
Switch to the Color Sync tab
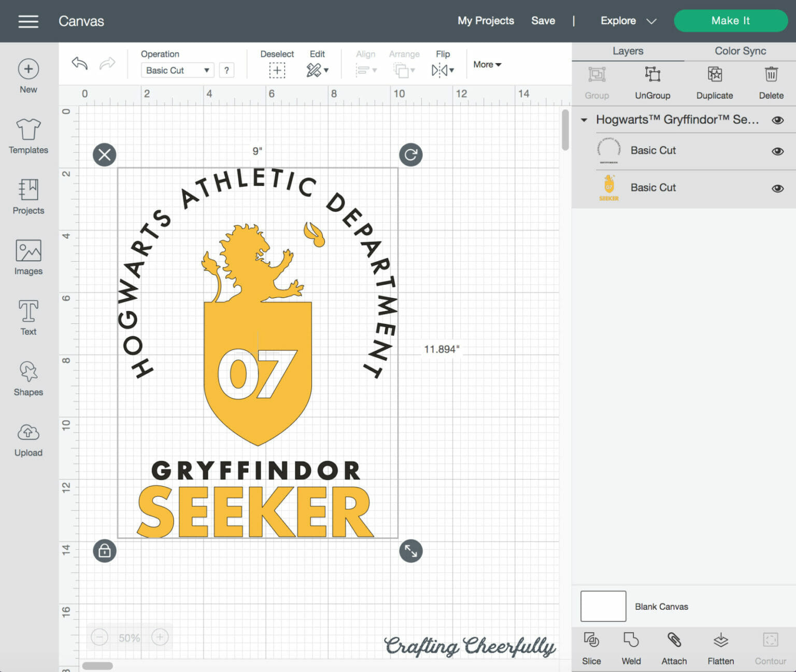(x=740, y=51)
